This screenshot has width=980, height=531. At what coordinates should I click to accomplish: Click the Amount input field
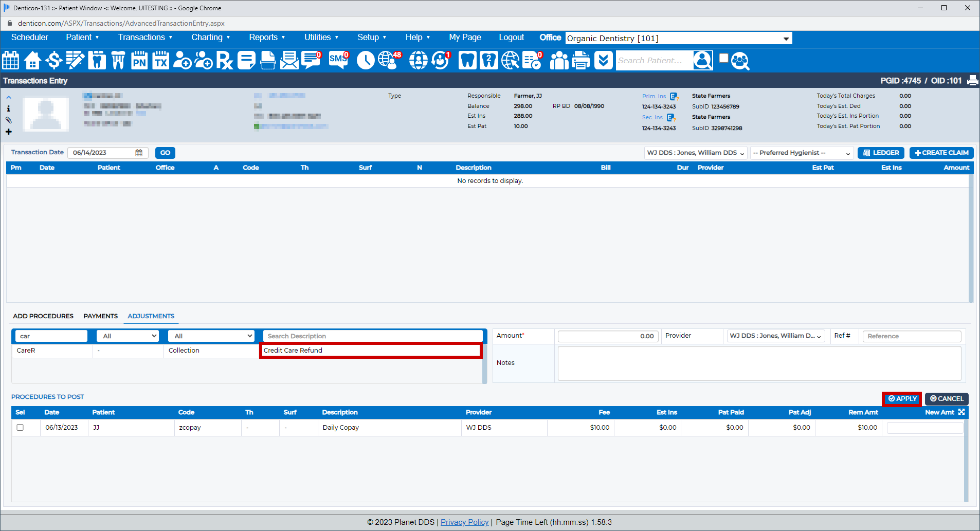pos(608,336)
